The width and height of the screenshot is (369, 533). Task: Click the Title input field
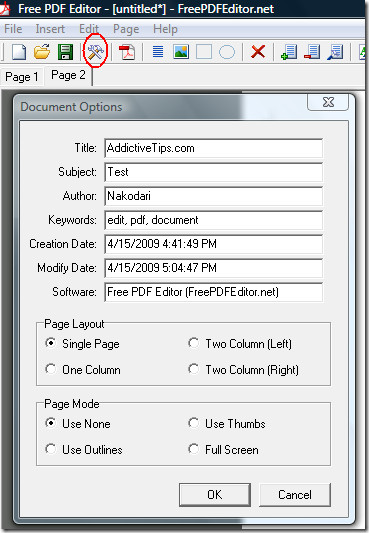213,148
